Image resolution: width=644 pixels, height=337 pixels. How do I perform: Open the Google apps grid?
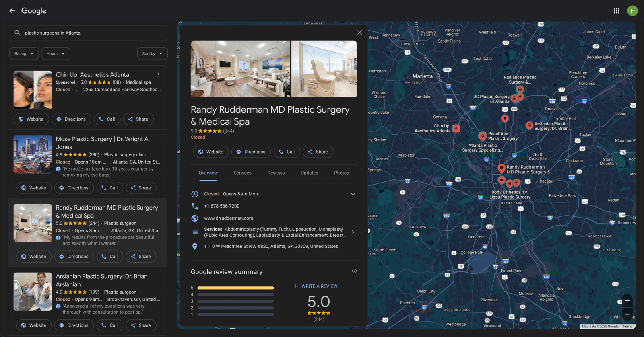click(616, 11)
